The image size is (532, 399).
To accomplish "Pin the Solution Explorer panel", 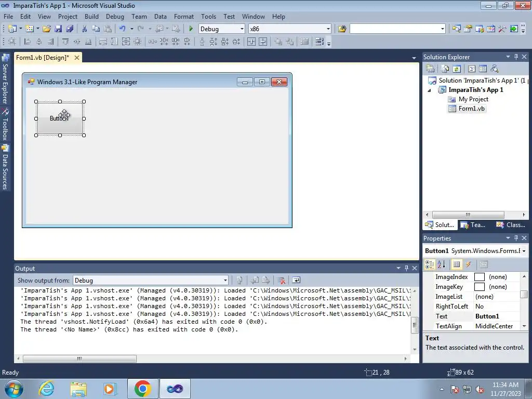I will pos(516,57).
